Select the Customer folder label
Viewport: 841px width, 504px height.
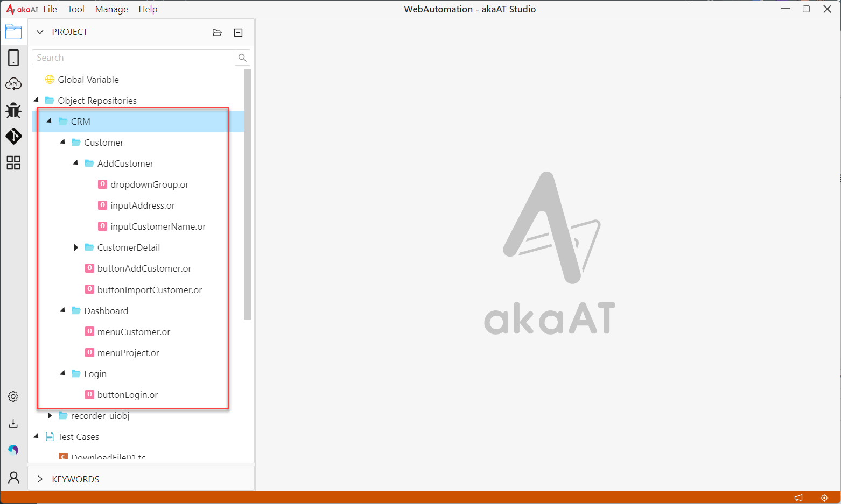[104, 143]
